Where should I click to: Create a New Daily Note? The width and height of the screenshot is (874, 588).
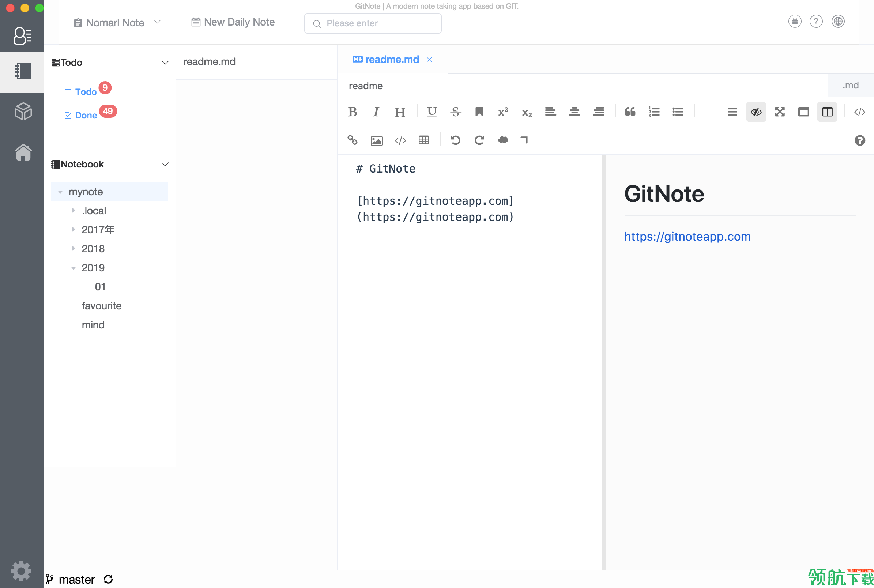click(233, 22)
